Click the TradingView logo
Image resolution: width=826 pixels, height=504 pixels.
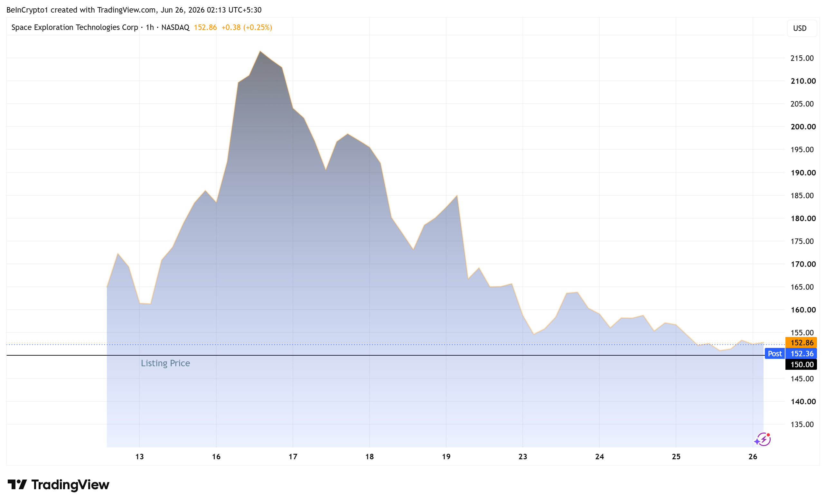(58, 485)
